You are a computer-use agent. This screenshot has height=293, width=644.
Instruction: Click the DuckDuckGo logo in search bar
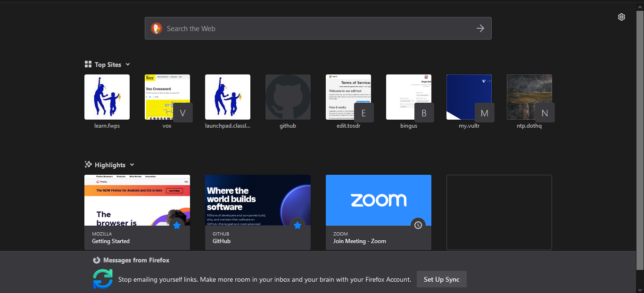click(x=157, y=28)
